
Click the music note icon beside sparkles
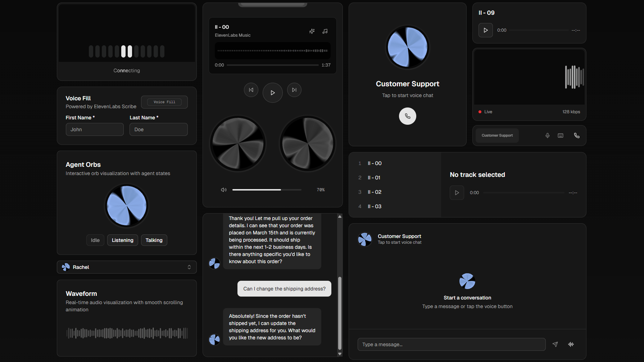[325, 31]
